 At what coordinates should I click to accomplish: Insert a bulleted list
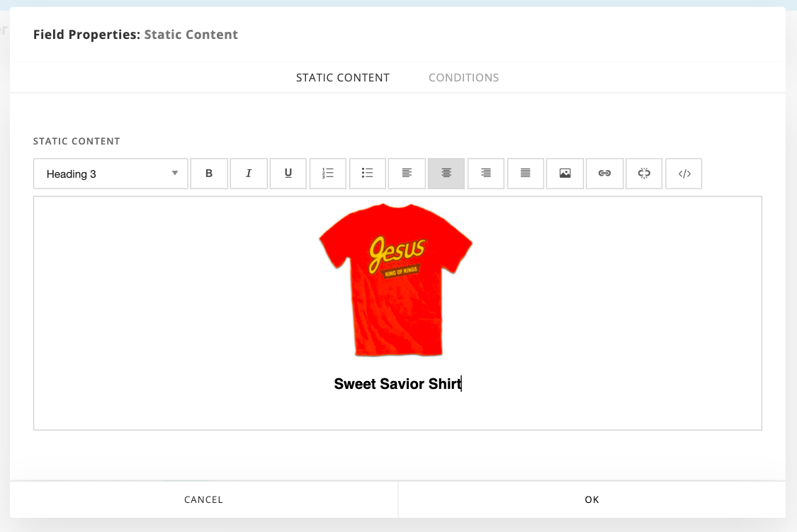coord(367,174)
